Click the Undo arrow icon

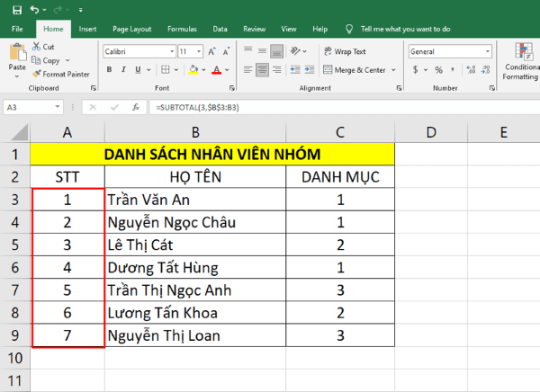pyautogui.click(x=34, y=10)
